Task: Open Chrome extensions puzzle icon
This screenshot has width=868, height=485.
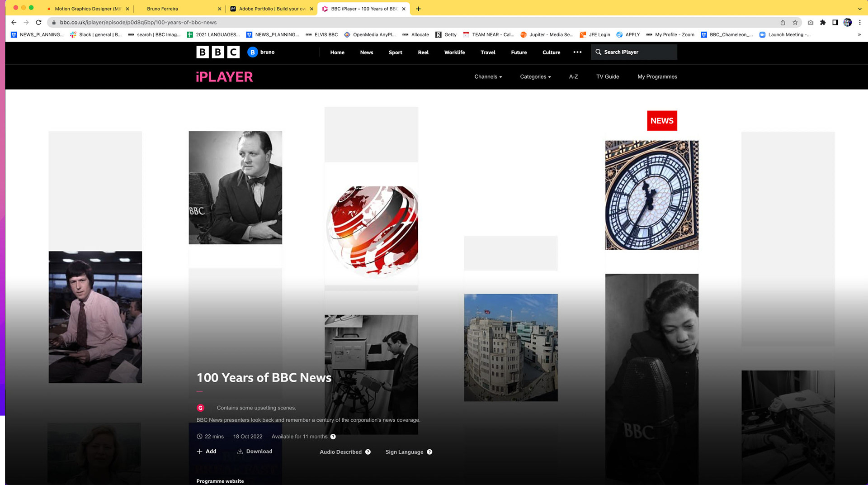Action: (x=823, y=22)
